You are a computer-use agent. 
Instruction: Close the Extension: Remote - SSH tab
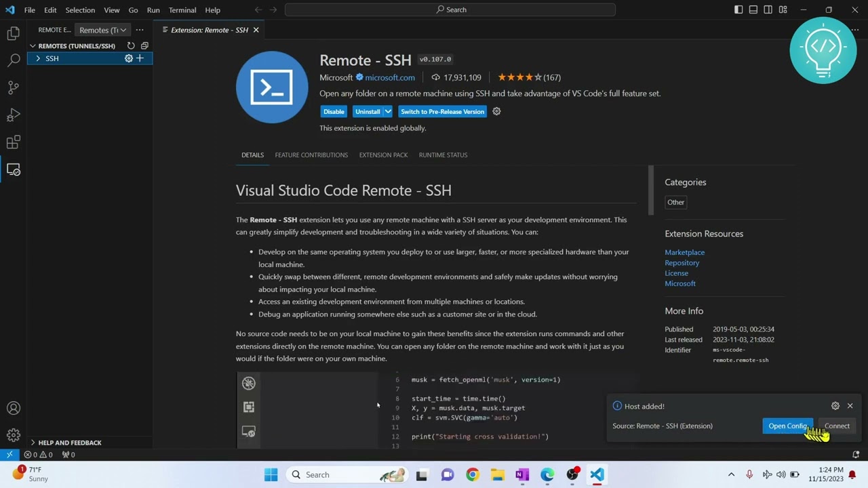click(x=256, y=30)
